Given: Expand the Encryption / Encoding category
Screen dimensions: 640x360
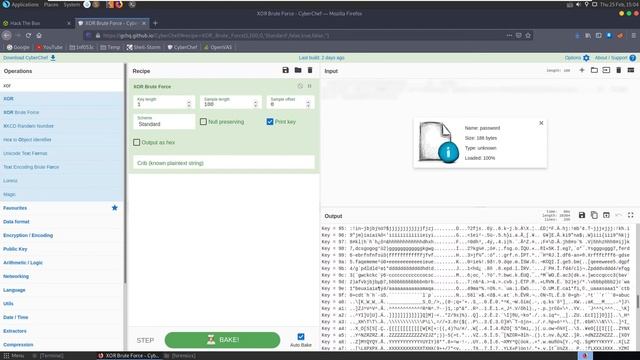Looking at the screenshot, I should pyautogui.click(x=61, y=236).
